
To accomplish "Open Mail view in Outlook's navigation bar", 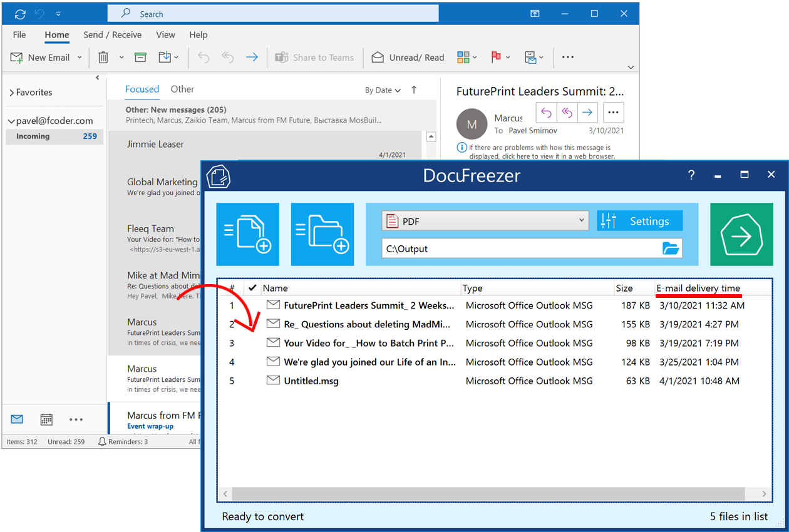I will click(x=16, y=419).
